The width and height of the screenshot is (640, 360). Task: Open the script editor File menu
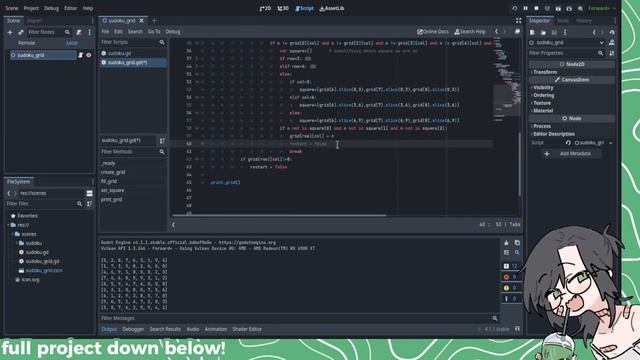click(105, 31)
